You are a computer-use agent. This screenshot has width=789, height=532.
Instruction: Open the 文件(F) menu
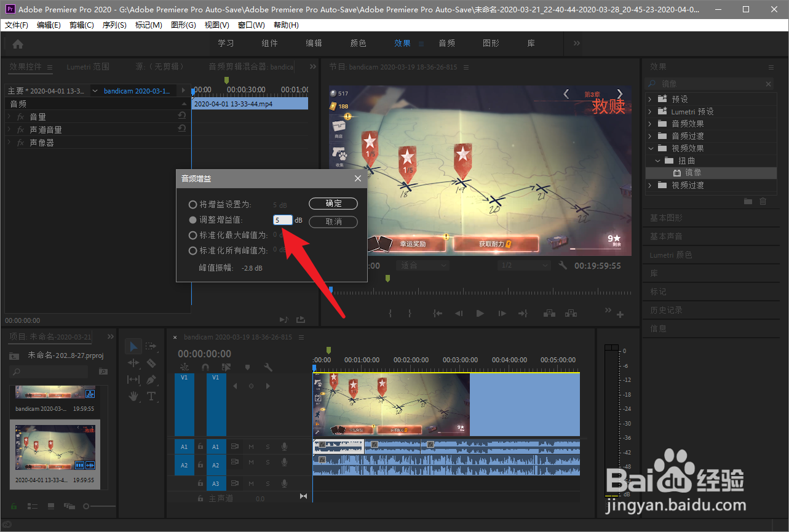pos(17,25)
